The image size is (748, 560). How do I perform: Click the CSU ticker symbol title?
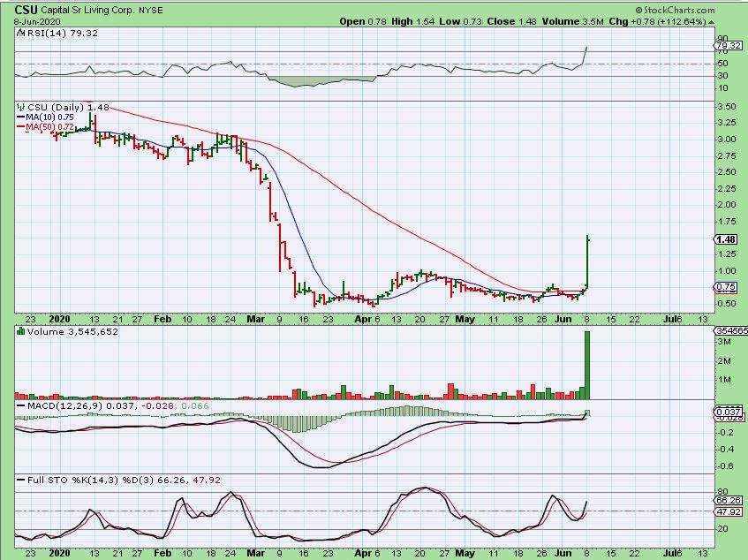pyautogui.click(x=26, y=10)
